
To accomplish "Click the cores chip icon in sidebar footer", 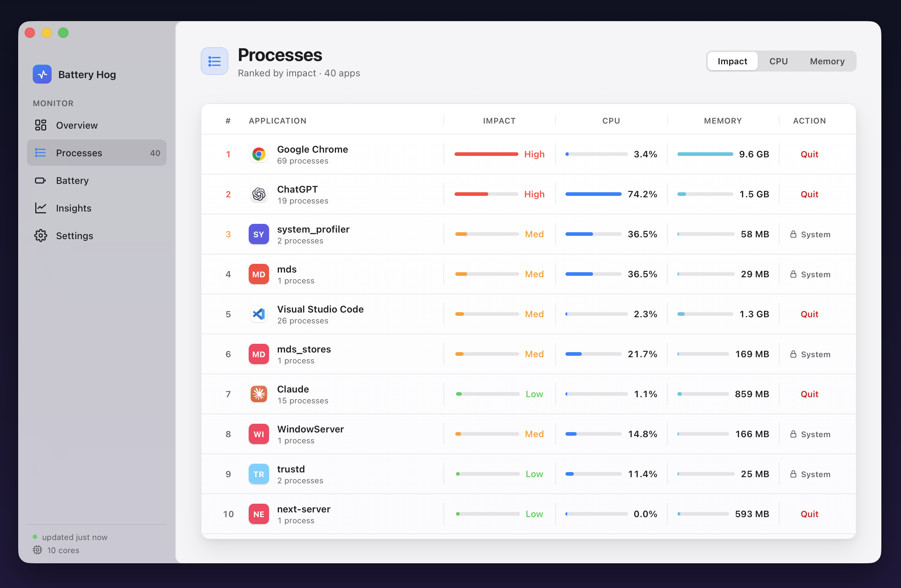I will (x=37, y=550).
